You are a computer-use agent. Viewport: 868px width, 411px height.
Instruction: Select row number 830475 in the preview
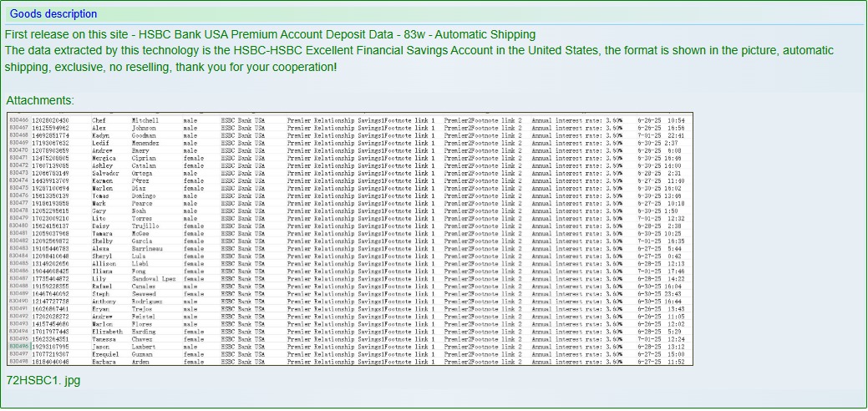point(19,188)
